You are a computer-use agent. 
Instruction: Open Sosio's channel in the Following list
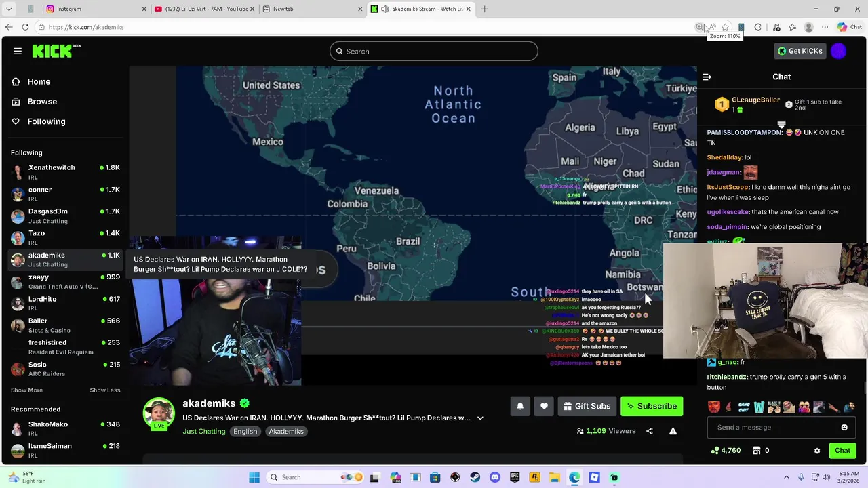pos(65,369)
